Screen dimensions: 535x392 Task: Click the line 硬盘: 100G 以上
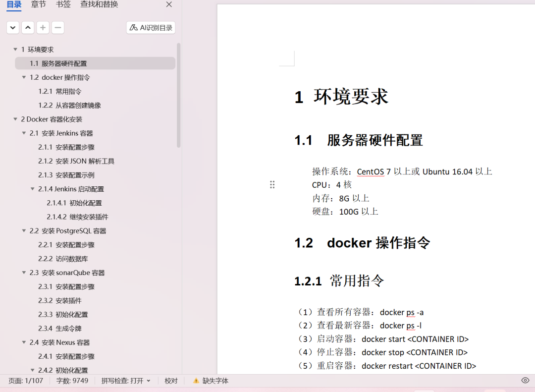tap(345, 212)
